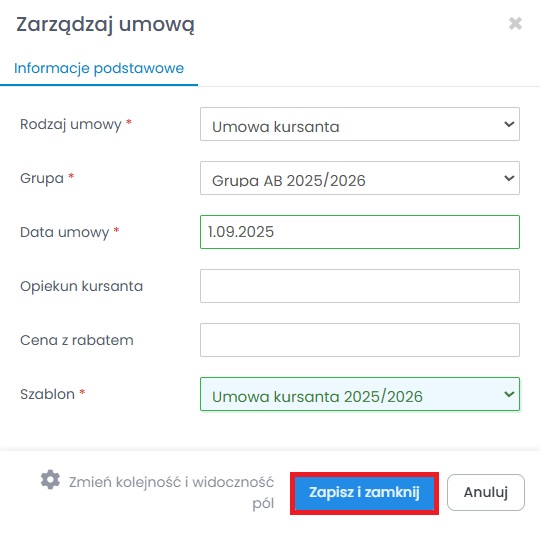The height and width of the screenshot is (543, 547).
Task: Click the Cena z rabatem field
Action: pos(360,340)
